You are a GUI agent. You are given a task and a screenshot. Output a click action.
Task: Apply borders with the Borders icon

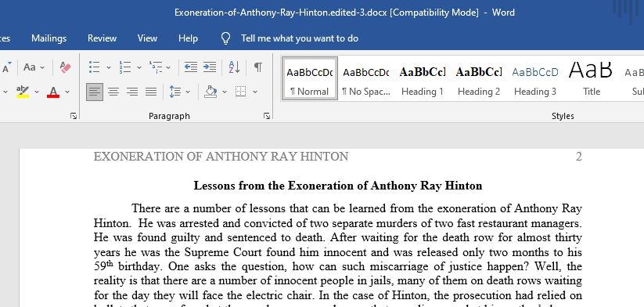(x=241, y=92)
